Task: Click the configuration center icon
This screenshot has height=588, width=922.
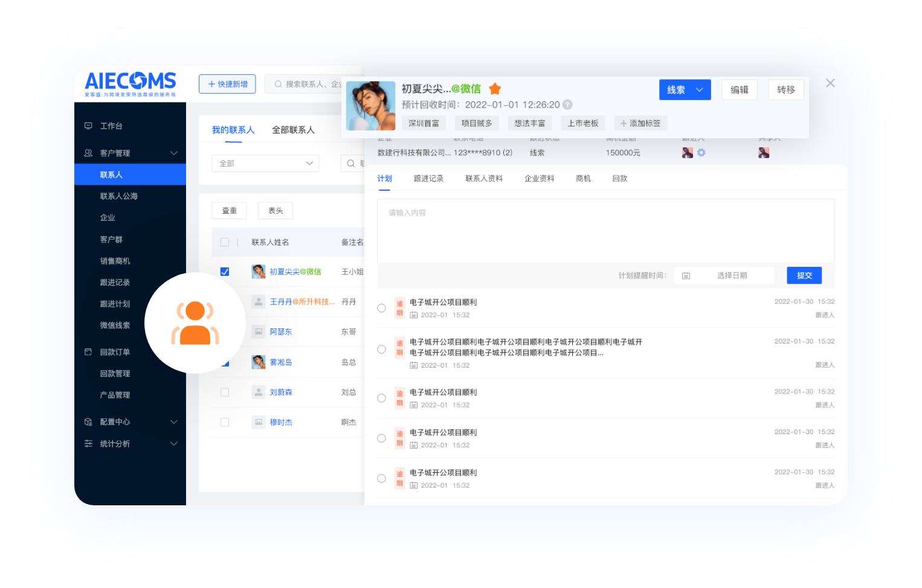Action: coord(88,422)
